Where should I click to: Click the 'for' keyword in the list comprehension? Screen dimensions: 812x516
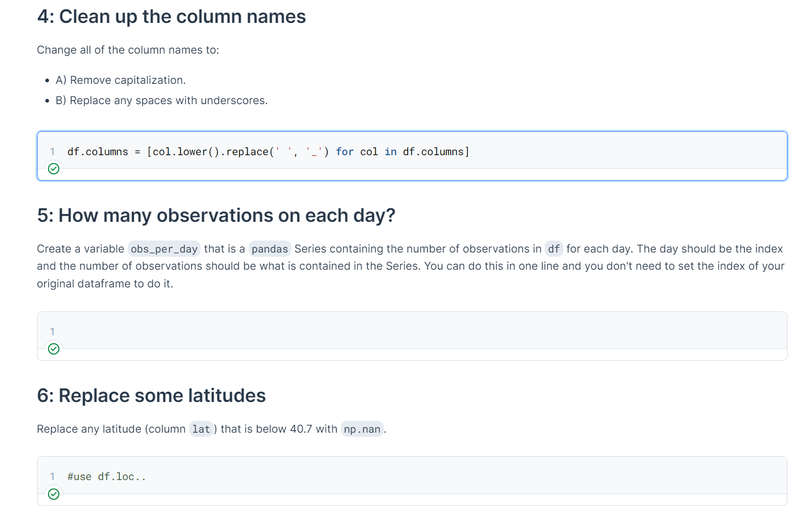pos(345,152)
